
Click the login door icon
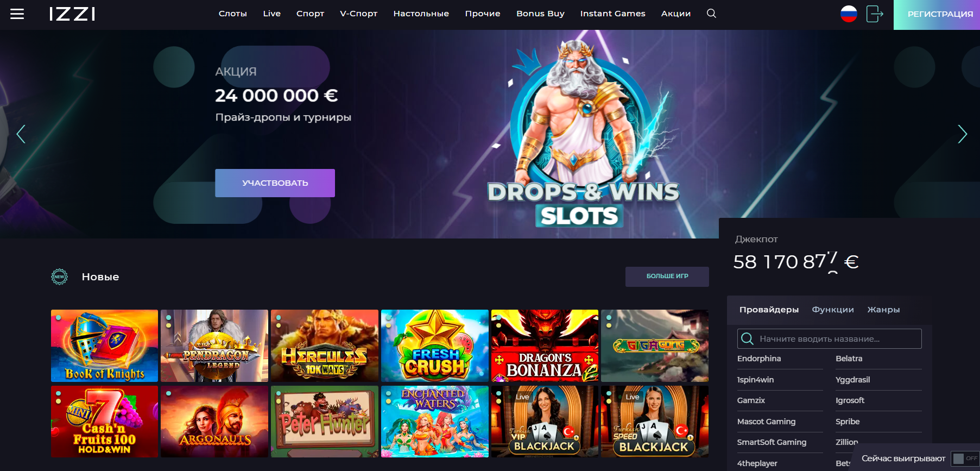coord(875,14)
